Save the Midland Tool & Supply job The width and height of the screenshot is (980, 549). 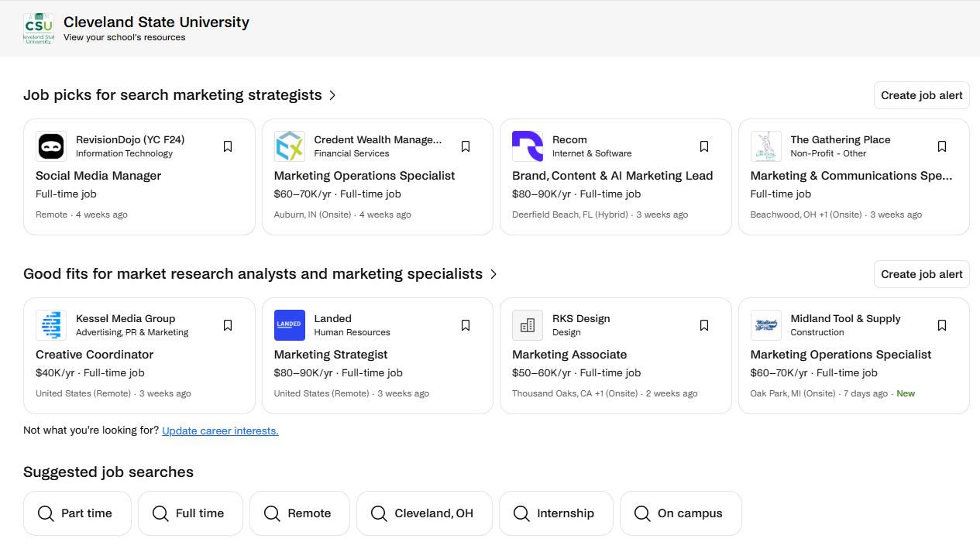[x=942, y=325]
